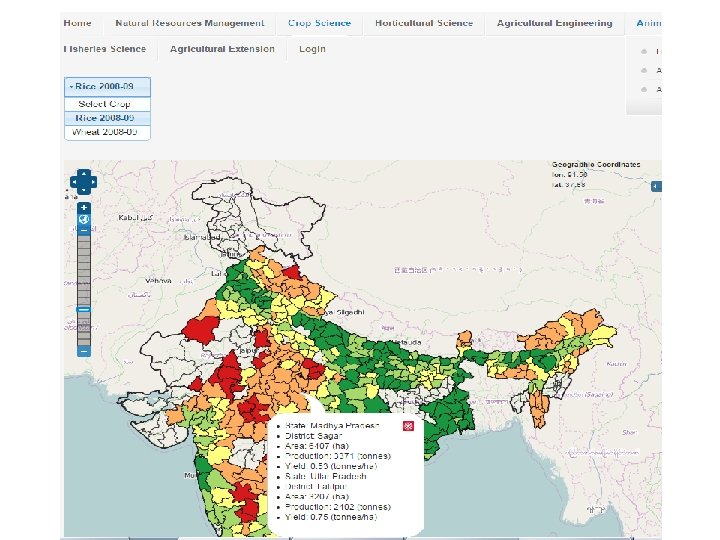Open the Horticultural Science menu
The height and width of the screenshot is (540, 720).
[x=424, y=23]
